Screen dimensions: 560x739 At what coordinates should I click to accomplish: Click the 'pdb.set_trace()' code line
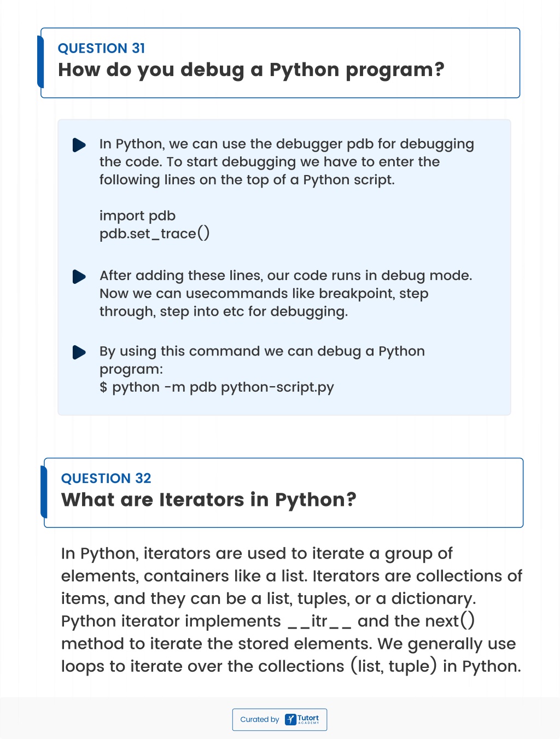154,234
